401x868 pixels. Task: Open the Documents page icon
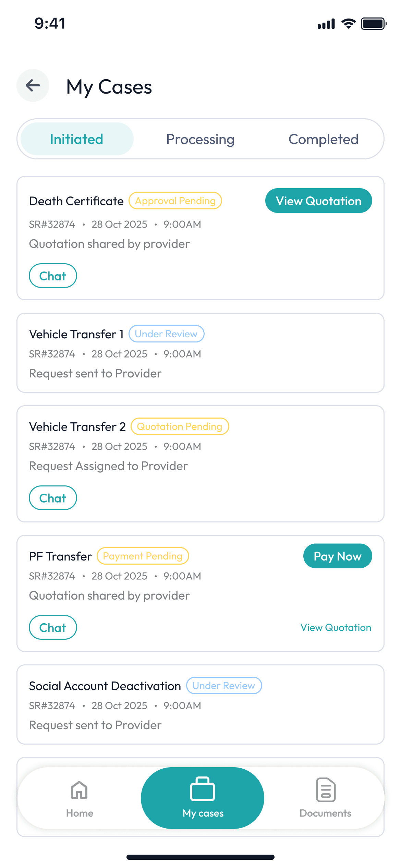pyautogui.click(x=326, y=790)
